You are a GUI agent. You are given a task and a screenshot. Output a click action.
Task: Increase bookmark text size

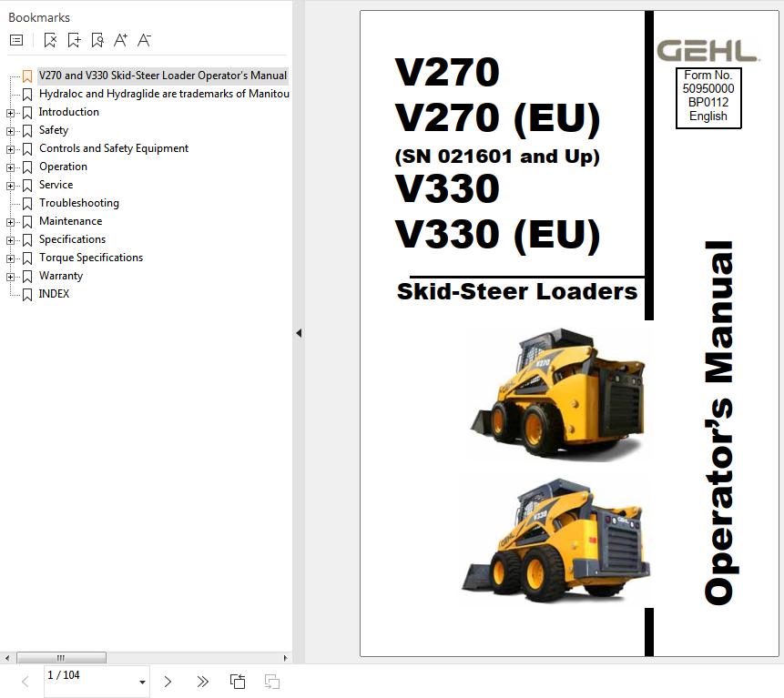tap(120, 40)
